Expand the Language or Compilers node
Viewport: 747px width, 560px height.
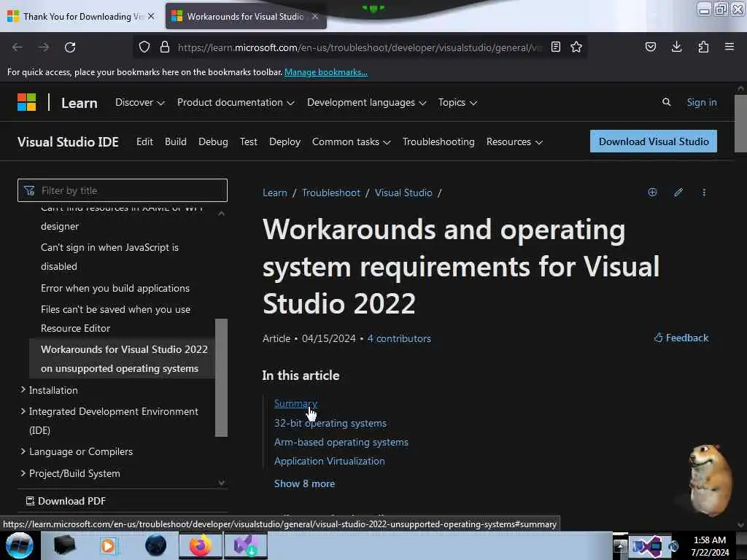(x=23, y=451)
